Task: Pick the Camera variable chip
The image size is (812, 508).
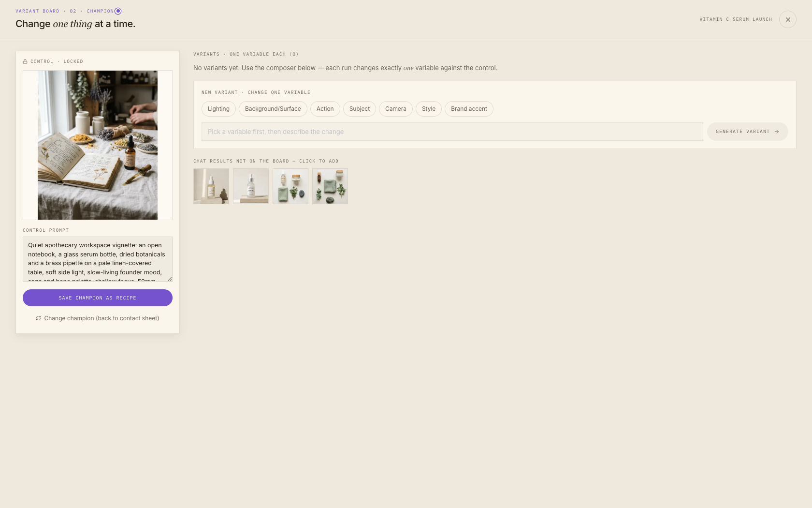Action: click(396, 109)
